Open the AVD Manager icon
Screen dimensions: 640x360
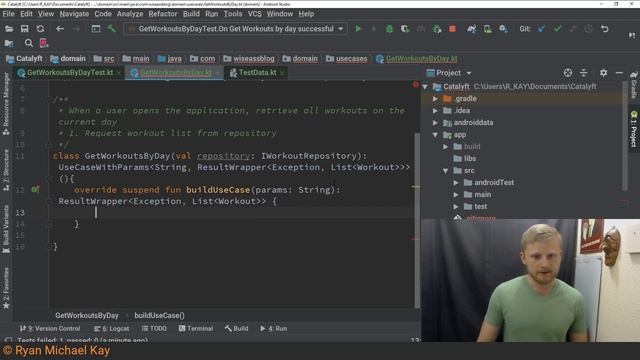(487, 29)
